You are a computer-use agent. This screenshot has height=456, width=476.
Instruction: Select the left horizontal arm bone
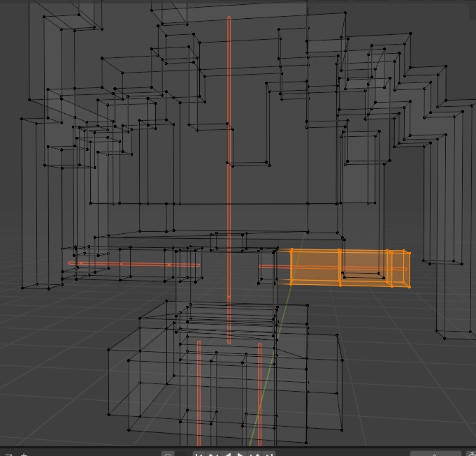pyautogui.click(x=134, y=264)
